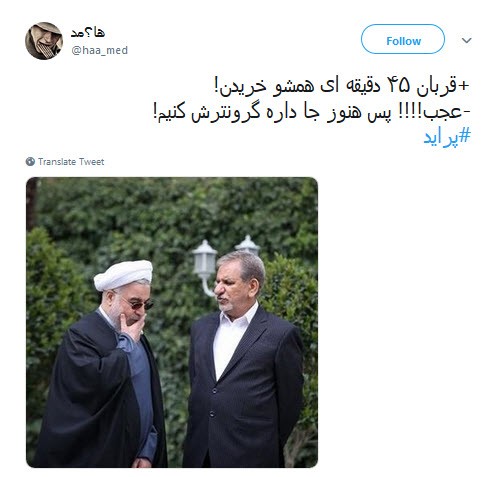This screenshot has height=477, width=498.
Task: Click the first line of tweet text
Action: click(x=341, y=86)
